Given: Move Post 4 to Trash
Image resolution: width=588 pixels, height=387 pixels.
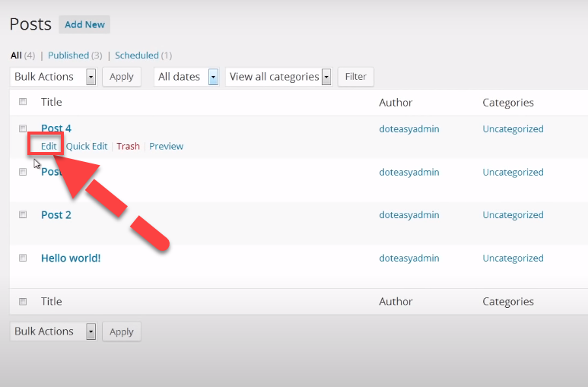Looking at the screenshot, I should (128, 146).
